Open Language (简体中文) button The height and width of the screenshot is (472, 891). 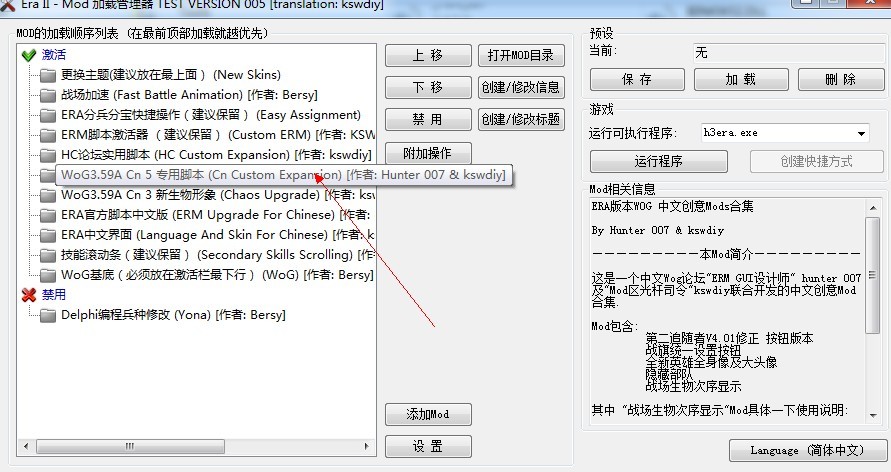[807, 450]
